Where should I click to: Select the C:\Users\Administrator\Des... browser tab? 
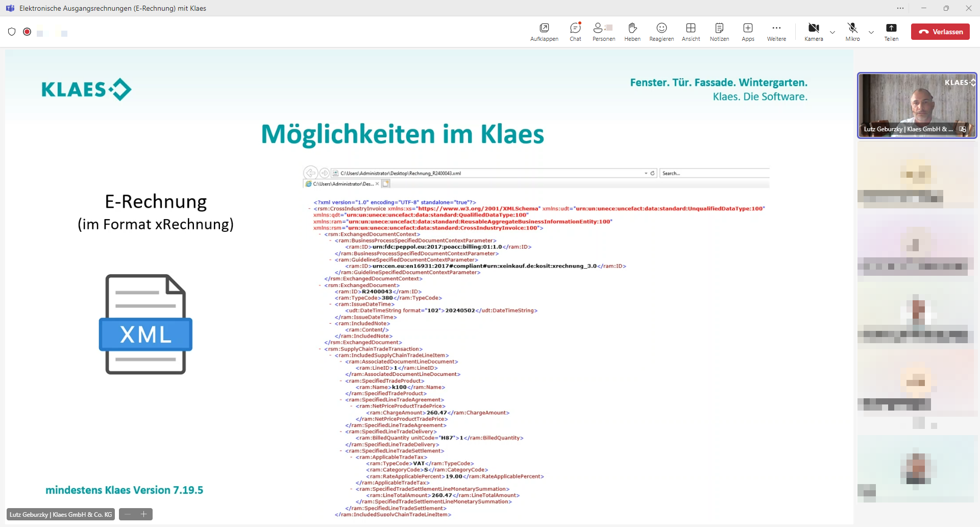tap(342, 184)
